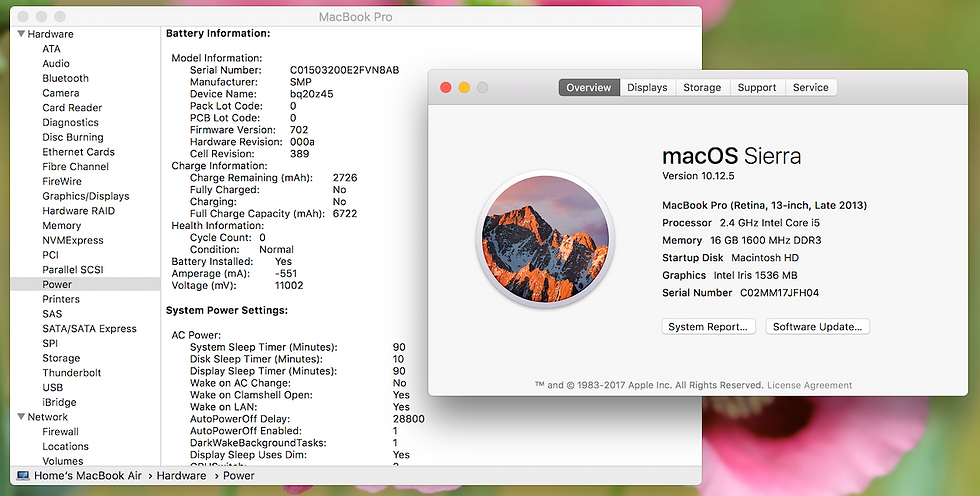Select Firewall under Network
Viewport: 980px width, 496px height.
click(60, 432)
